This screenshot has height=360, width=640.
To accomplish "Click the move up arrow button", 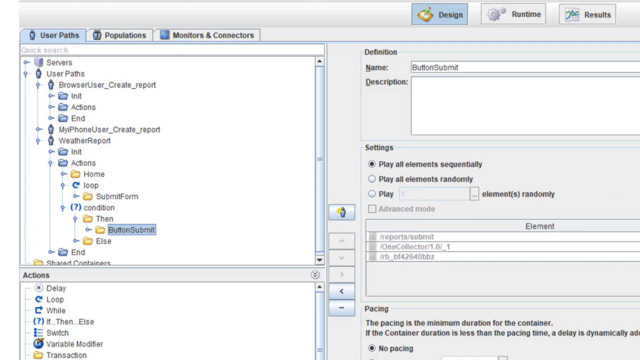I will [342, 241].
